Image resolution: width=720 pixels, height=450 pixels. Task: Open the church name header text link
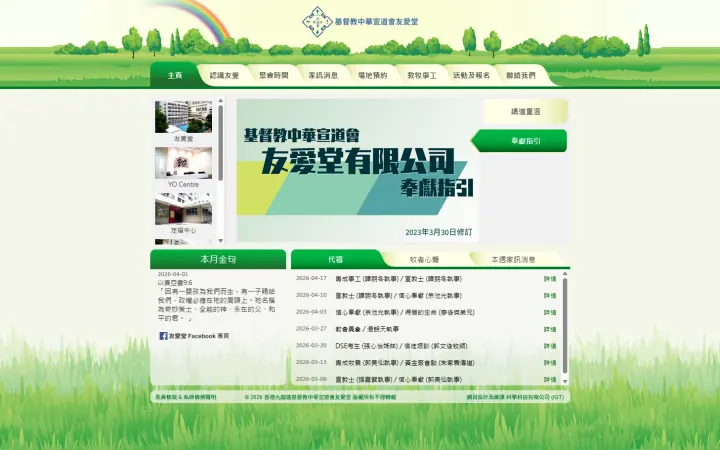[x=376, y=22]
